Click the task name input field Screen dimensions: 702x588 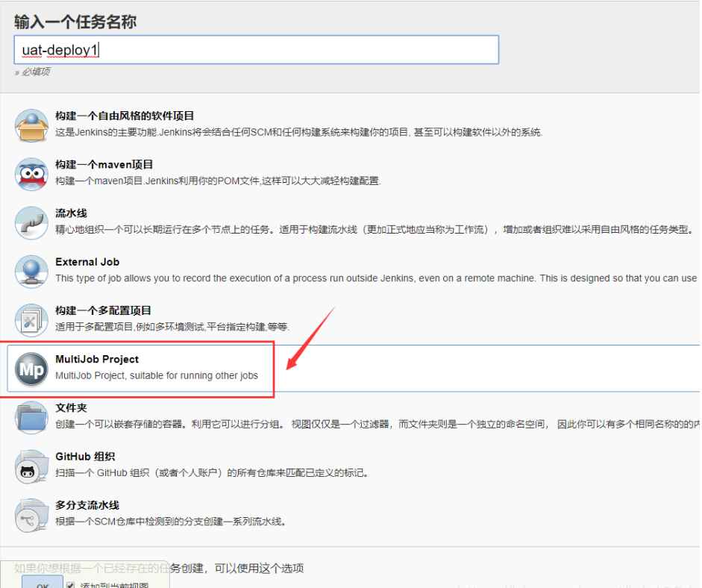tap(256, 50)
